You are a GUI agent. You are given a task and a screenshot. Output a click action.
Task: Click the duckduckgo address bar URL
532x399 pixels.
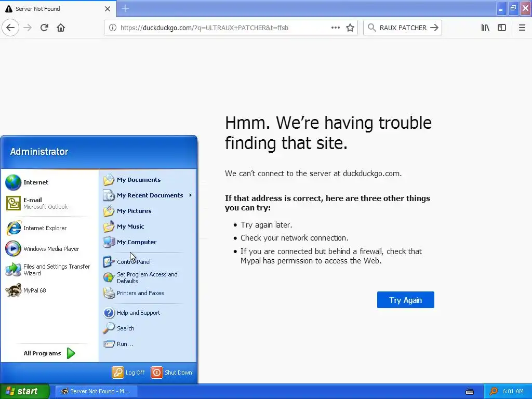pyautogui.click(x=204, y=28)
